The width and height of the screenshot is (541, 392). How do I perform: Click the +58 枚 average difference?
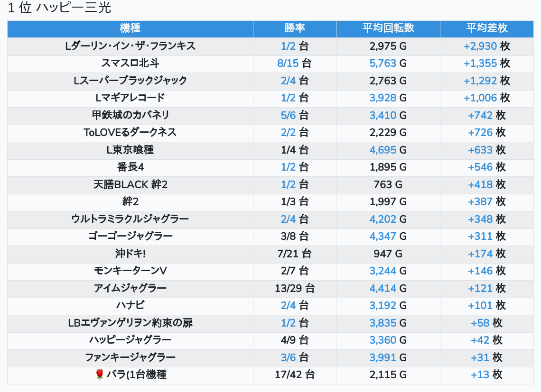tap(486, 323)
